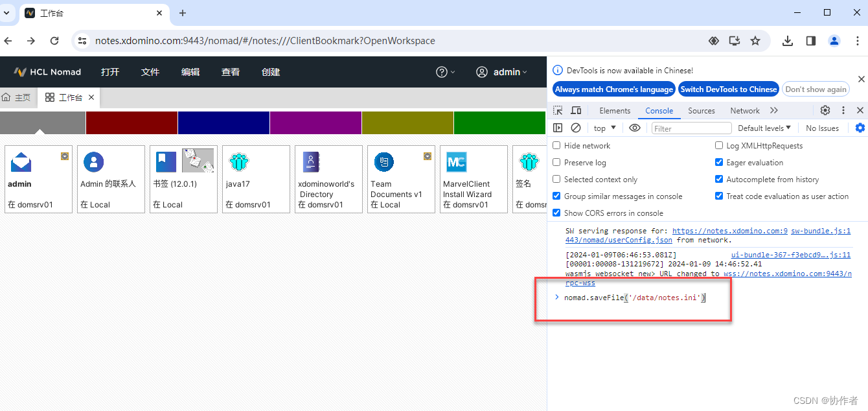The height and width of the screenshot is (411, 868).
Task: View site information icon in address bar
Action: point(82,41)
